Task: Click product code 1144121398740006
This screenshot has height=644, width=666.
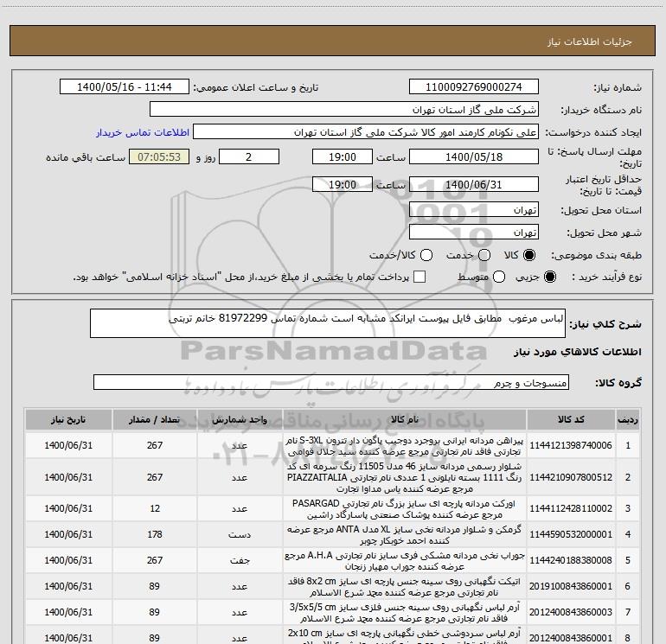Action: click(x=571, y=445)
